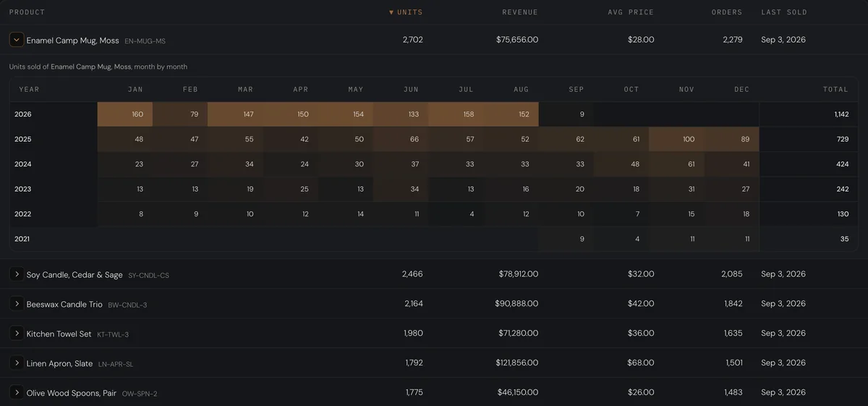Viewport: 868px width, 406px height.
Task: Sort by the Orders column header
Action: tap(727, 12)
